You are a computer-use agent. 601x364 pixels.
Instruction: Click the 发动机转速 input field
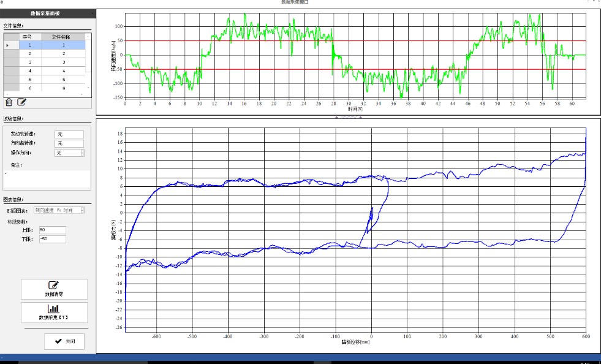(x=69, y=134)
